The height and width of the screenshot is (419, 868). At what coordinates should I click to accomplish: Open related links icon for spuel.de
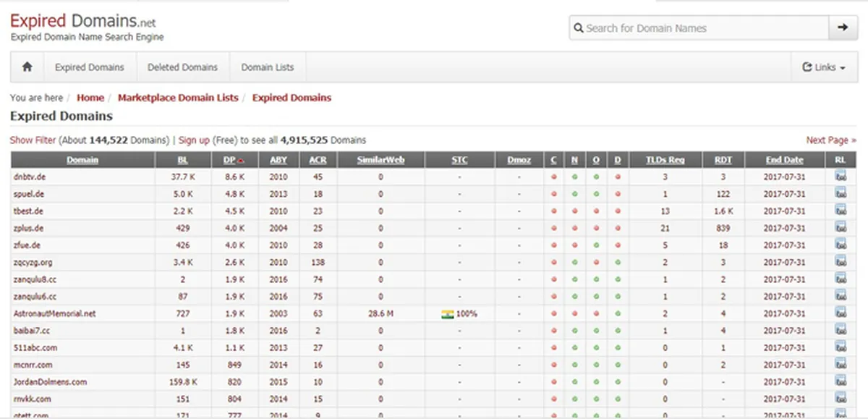[x=840, y=194]
